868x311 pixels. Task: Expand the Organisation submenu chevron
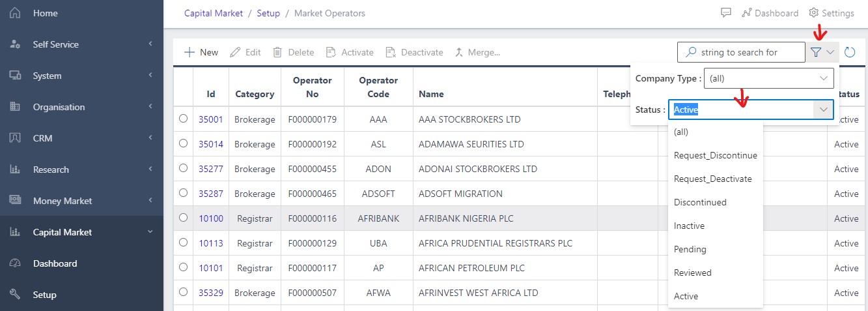(150, 107)
